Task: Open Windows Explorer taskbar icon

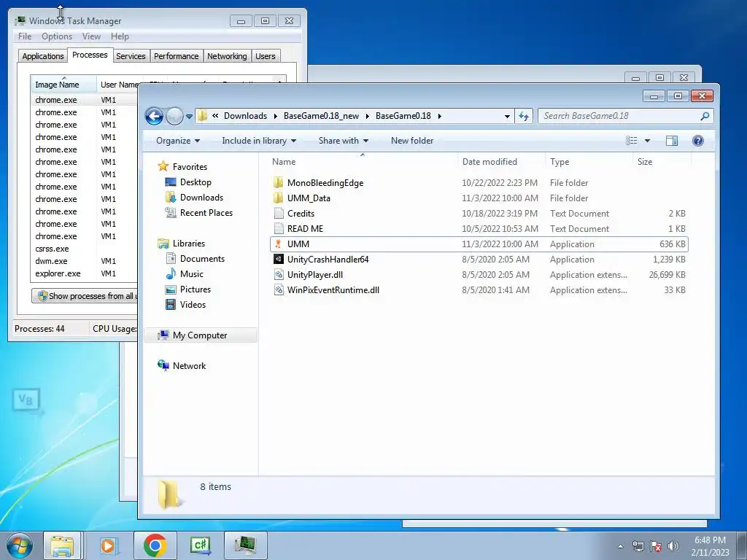Action: pos(63,545)
